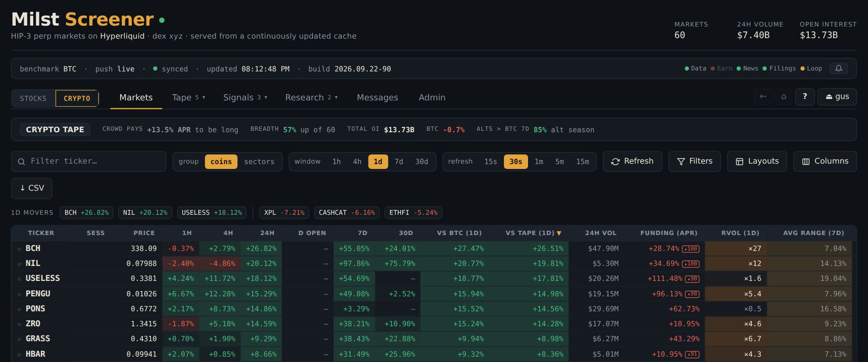Select the CRYPTO mode toggle
The image size is (868, 362).
[x=77, y=98]
